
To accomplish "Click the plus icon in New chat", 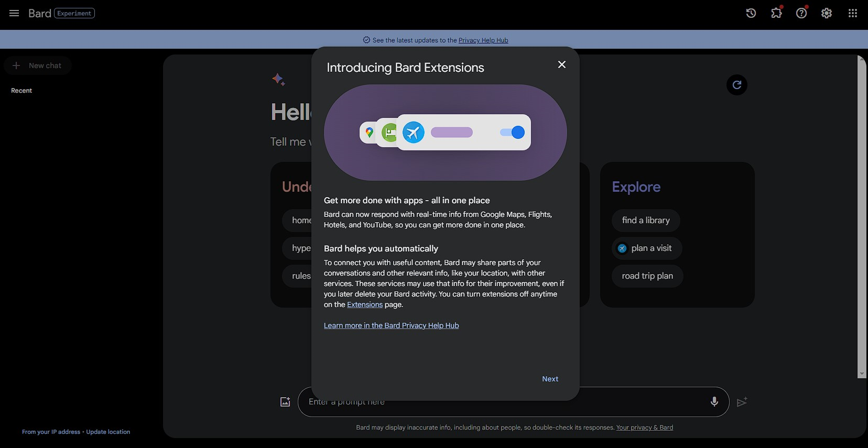I will click(x=16, y=65).
